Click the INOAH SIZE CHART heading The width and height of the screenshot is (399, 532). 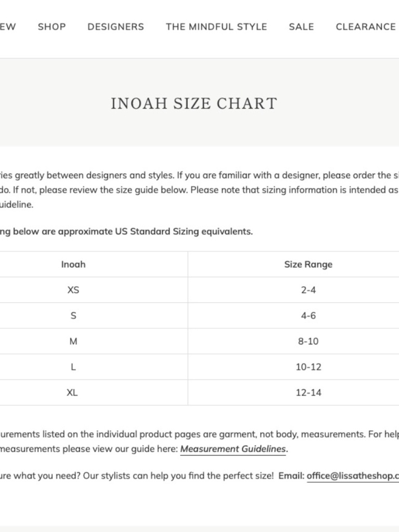click(x=194, y=103)
